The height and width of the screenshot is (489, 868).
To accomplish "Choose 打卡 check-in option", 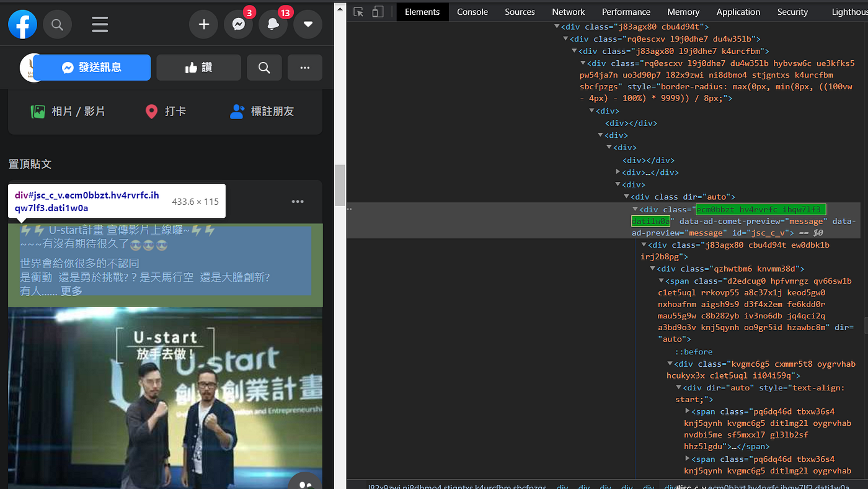I will coord(166,112).
